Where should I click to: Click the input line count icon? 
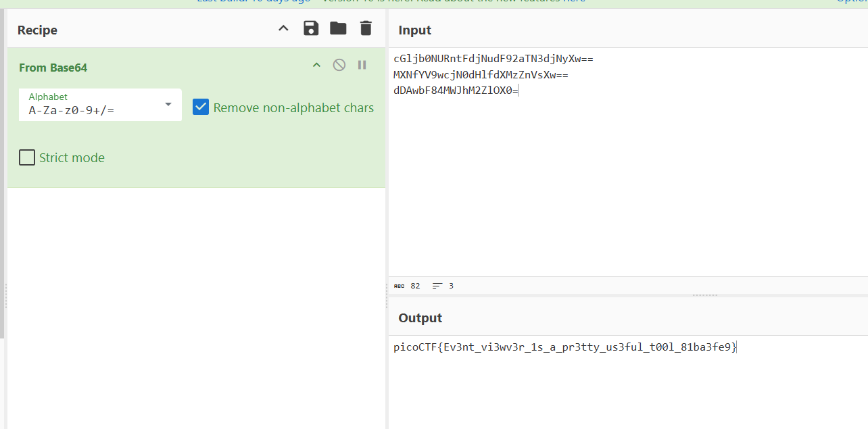click(x=437, y=286)
